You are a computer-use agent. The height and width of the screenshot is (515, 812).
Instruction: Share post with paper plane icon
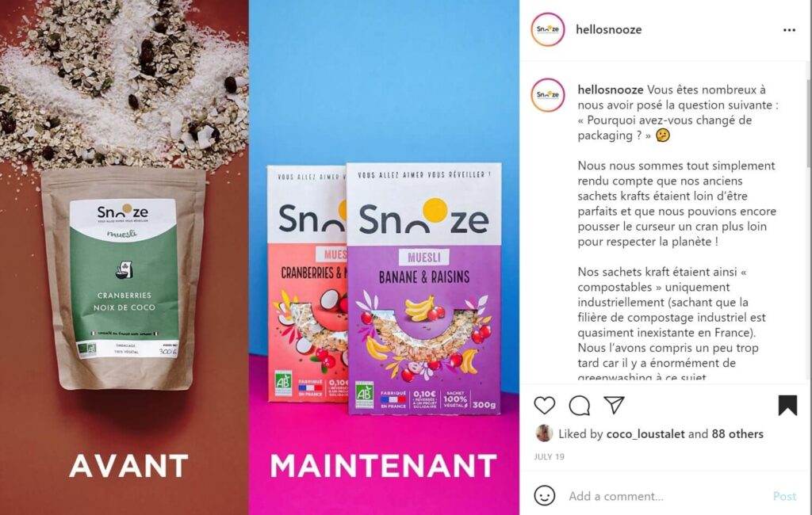[614, 405]
